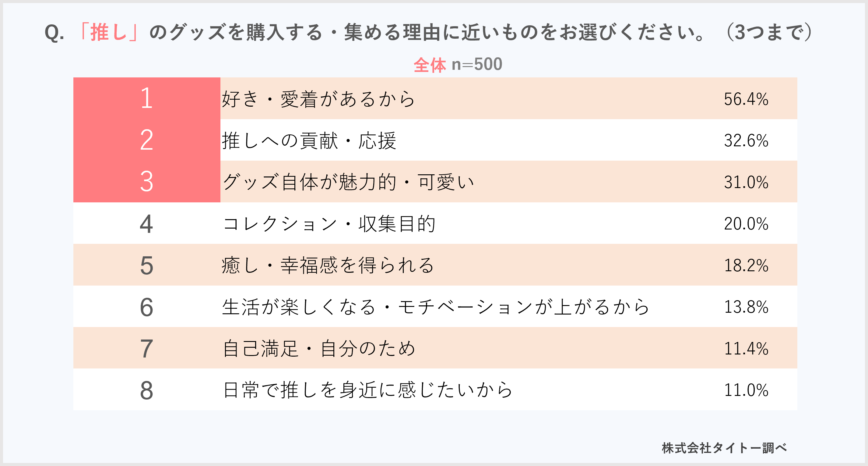This screenshot has height=466, width=868.
Task: Click the rank number 6
Action: coord(146,307)
